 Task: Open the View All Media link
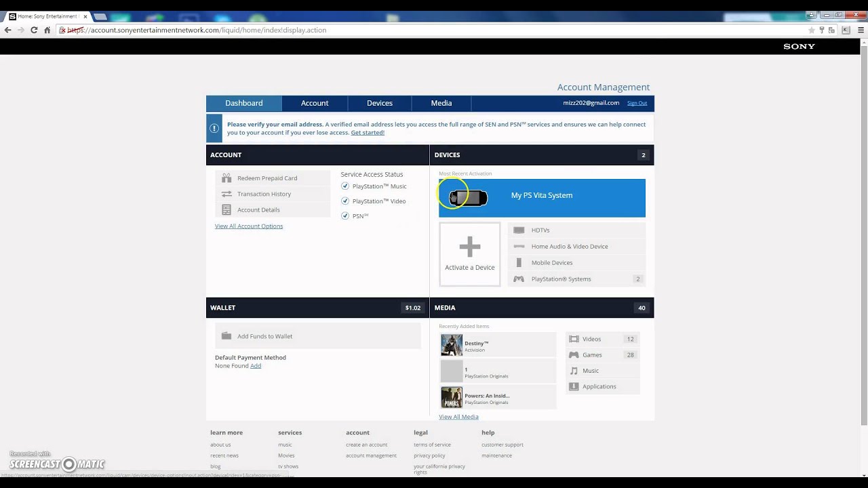point(458,417)
